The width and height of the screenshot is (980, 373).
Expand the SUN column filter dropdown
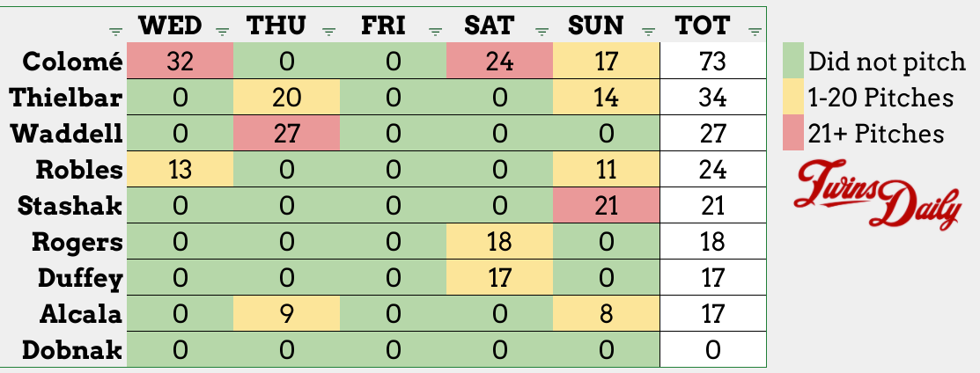(649, 32)
